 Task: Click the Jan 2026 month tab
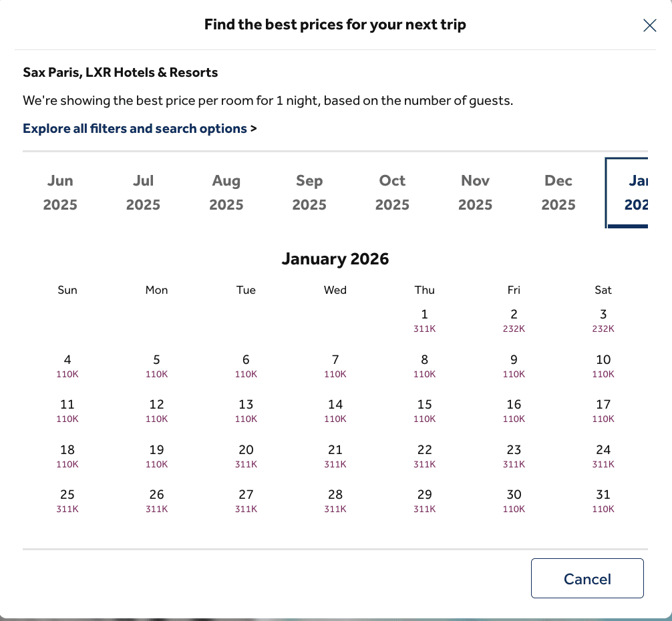632,192
